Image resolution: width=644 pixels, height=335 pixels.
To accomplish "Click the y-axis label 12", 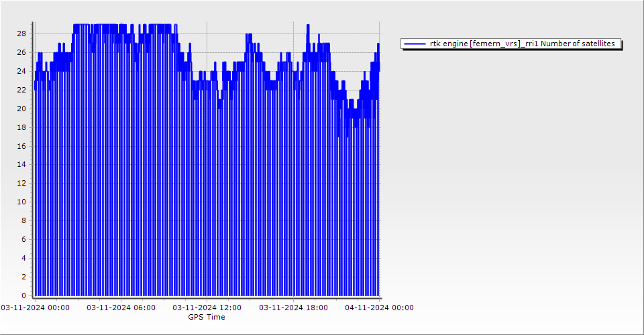I will coord(21,183).
